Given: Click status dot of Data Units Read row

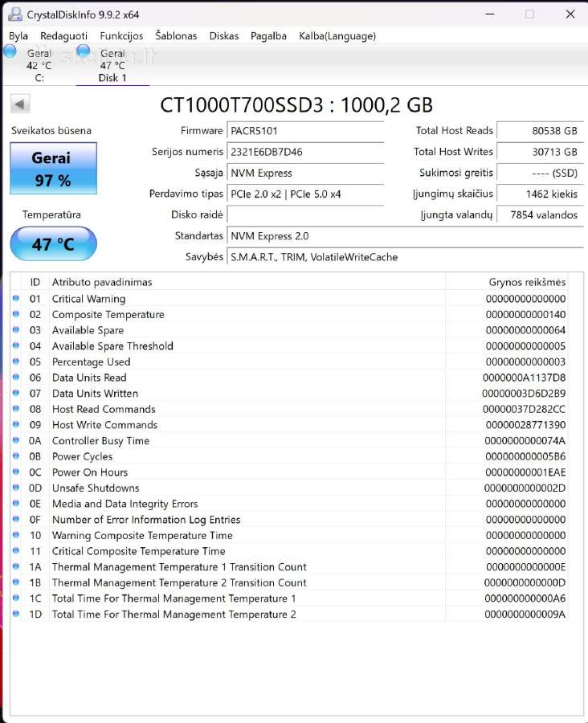Looking at the screenshot, I should 16,378.
